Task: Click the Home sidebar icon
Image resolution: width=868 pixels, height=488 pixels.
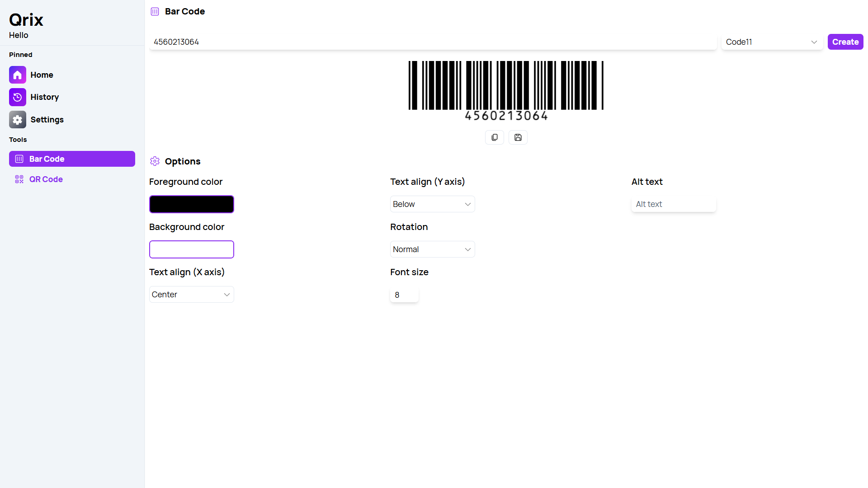Action: [x=17, y=75]
